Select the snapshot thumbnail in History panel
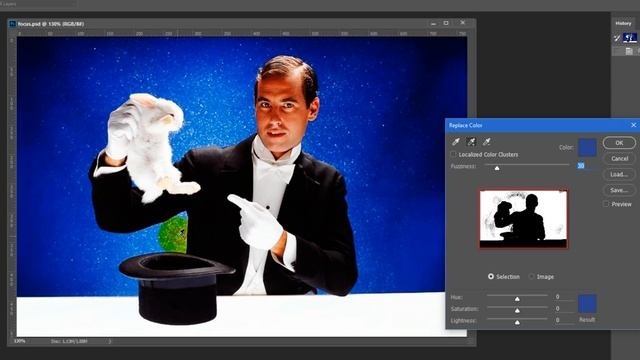Screen dimensions: 640x360 (630, 38)
